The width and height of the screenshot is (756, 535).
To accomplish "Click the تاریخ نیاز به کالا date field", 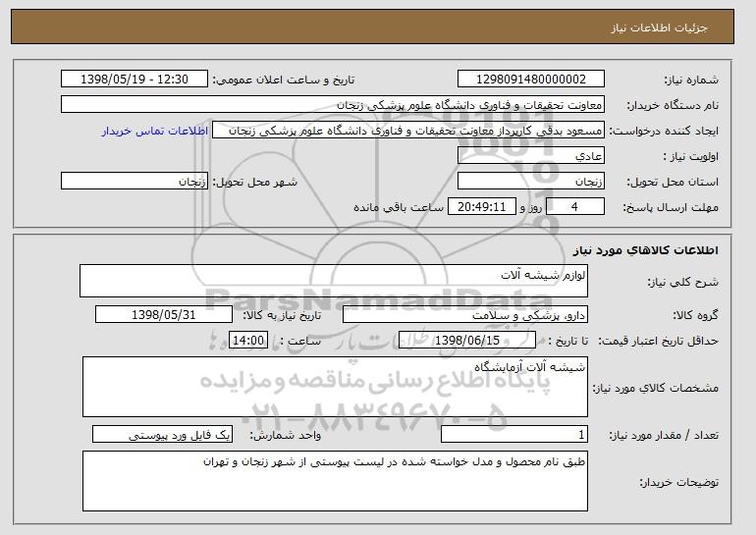I will (x=164, y=315).
